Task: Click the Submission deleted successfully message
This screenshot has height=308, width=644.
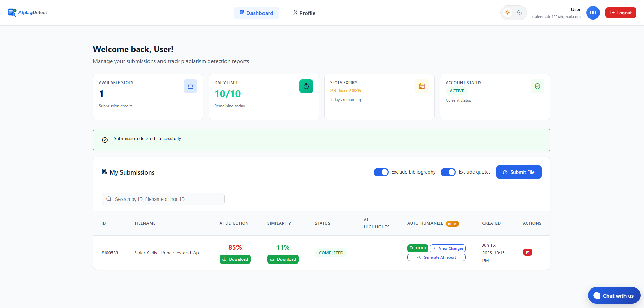Action: click(x=147, y=138)
